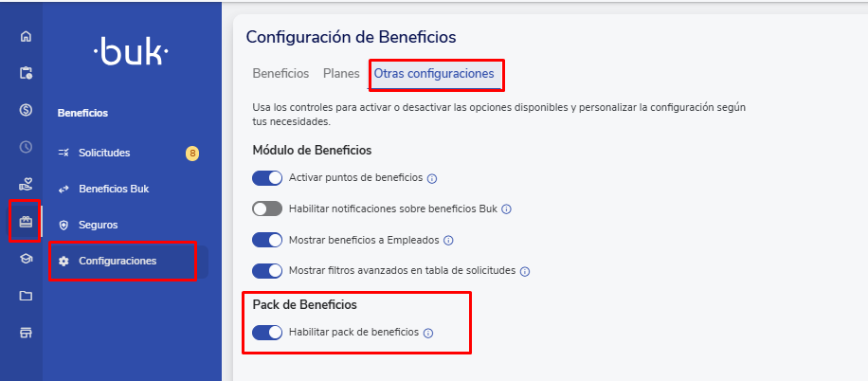Disable Habilitar pack de beneficios switch
The image size is (868, 381).
[267, 333]
